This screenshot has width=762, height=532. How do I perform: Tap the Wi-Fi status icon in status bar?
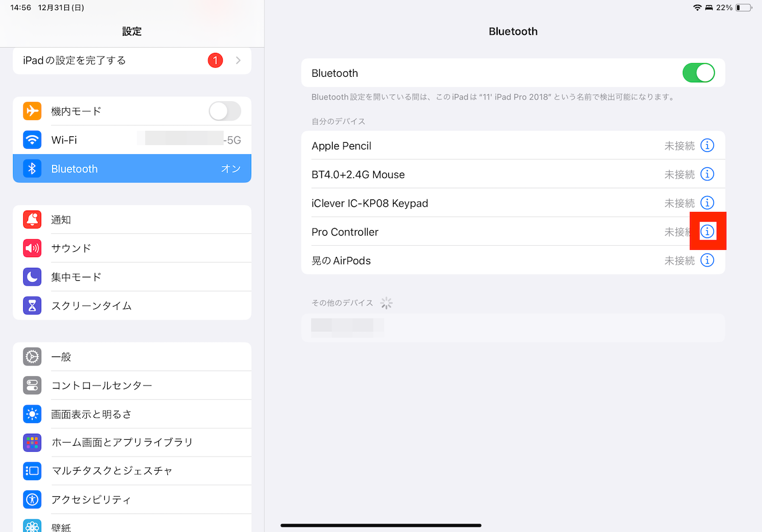pyautogui.click(x=697, y=8)
